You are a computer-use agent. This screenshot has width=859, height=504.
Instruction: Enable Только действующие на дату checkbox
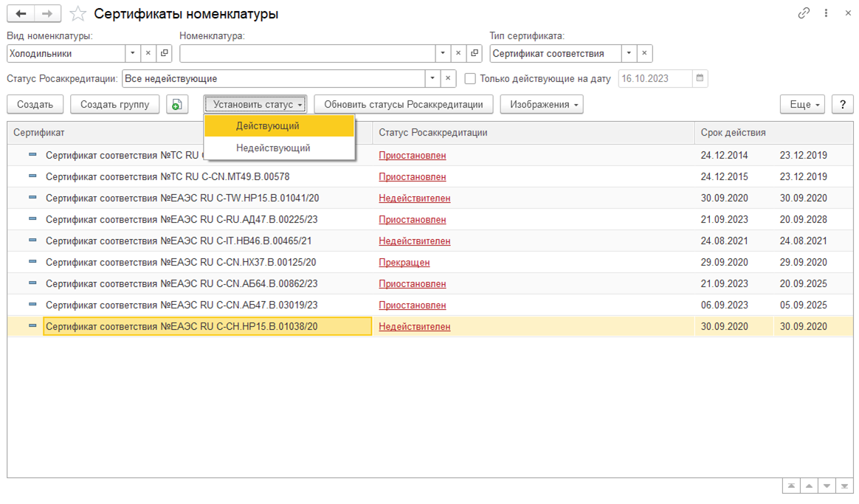(470, 78)
